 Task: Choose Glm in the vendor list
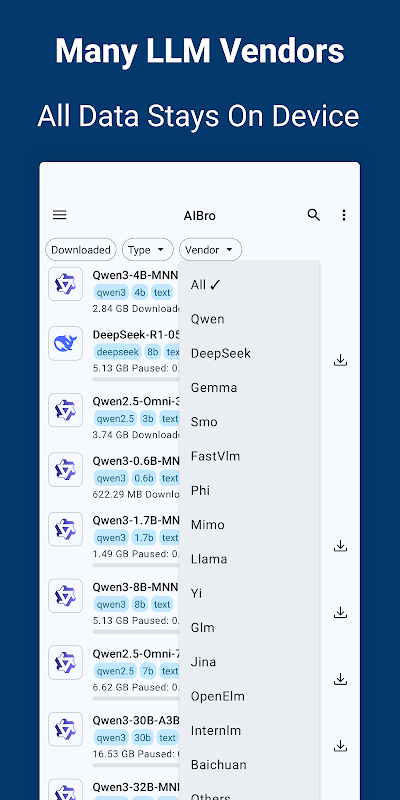pyautogui.click(x=249, y=628)
